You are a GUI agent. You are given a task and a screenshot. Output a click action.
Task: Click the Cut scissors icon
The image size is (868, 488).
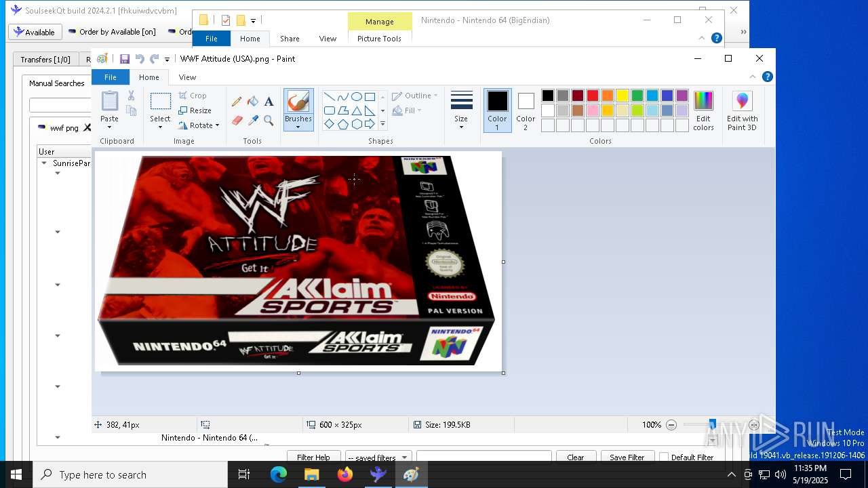tap(131, 96)
